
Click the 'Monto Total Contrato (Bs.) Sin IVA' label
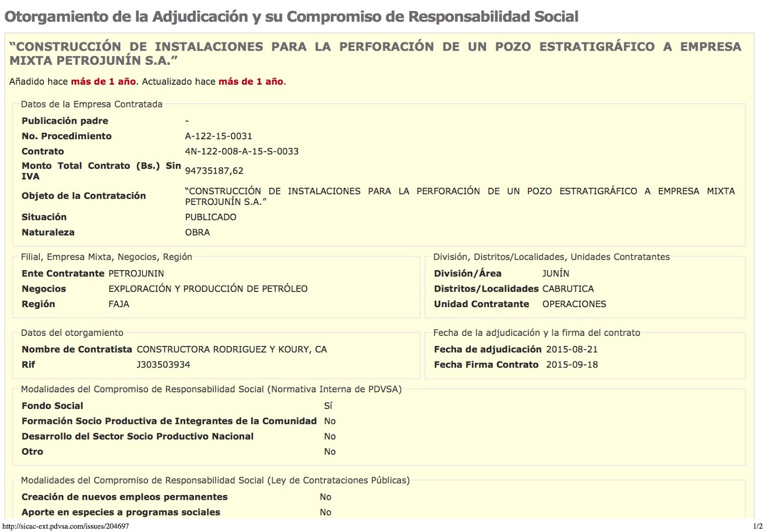coord(101,171)
